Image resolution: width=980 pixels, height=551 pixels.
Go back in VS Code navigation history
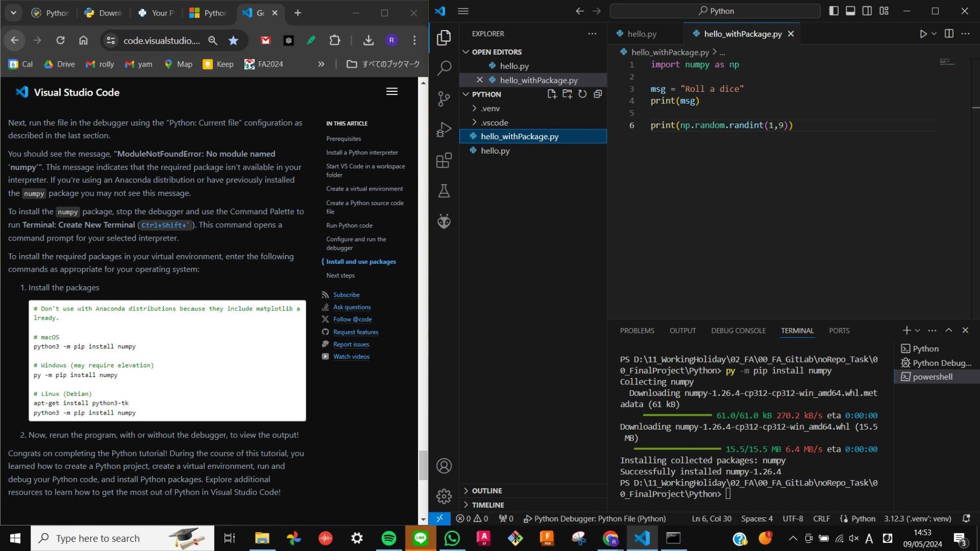580,11
